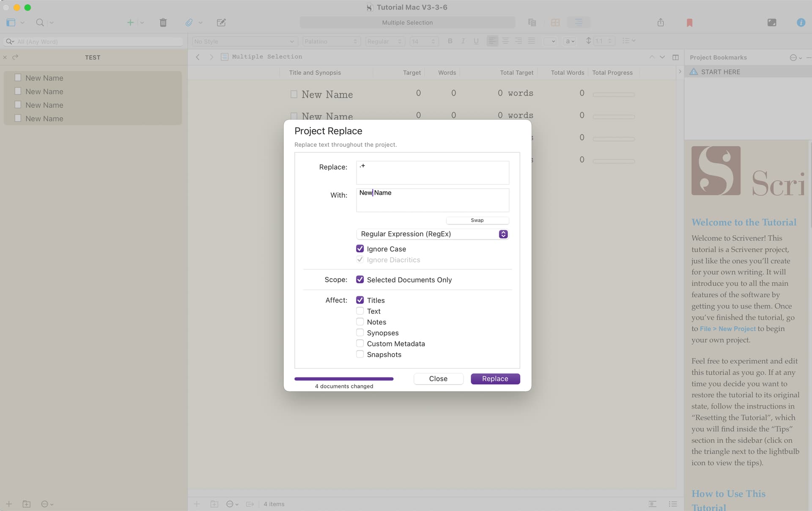
Task: Click the red bookmark icon
Action: point(689,22)
